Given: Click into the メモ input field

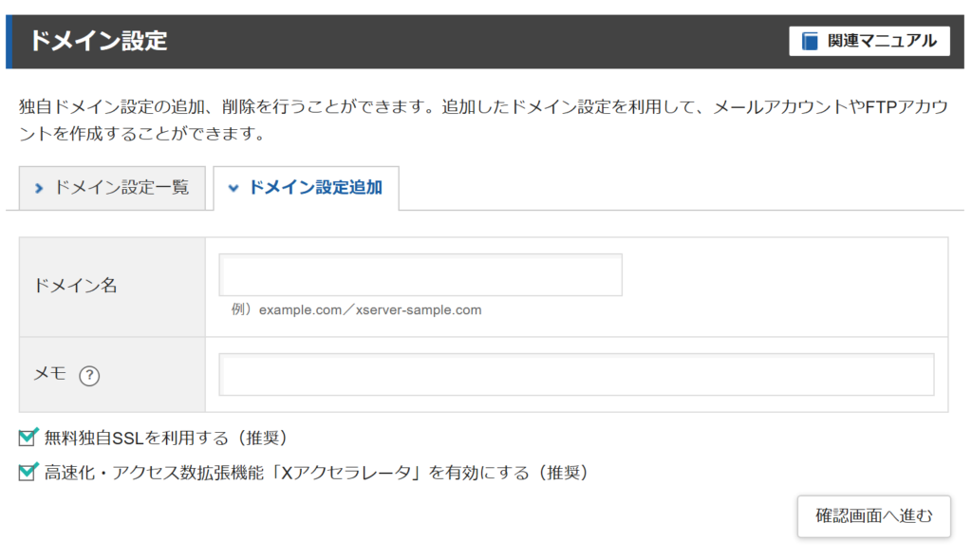Looking at the screenshot, I should 576,375.
